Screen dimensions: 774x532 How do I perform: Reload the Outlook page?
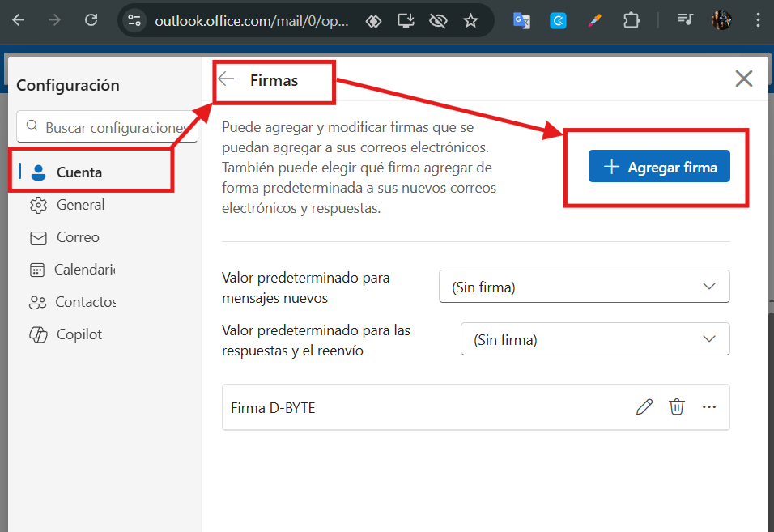click(91, 20)
